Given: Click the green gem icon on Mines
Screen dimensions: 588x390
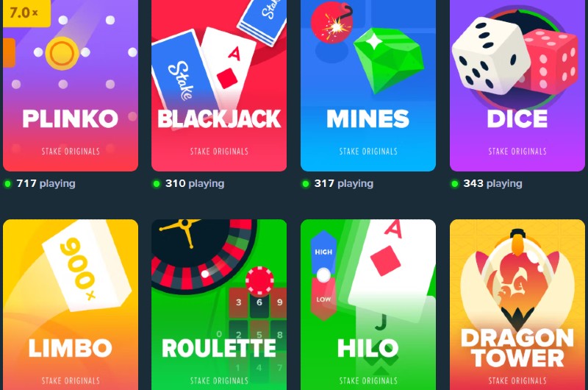Looking at the screenshot, I should pos(389,60).
